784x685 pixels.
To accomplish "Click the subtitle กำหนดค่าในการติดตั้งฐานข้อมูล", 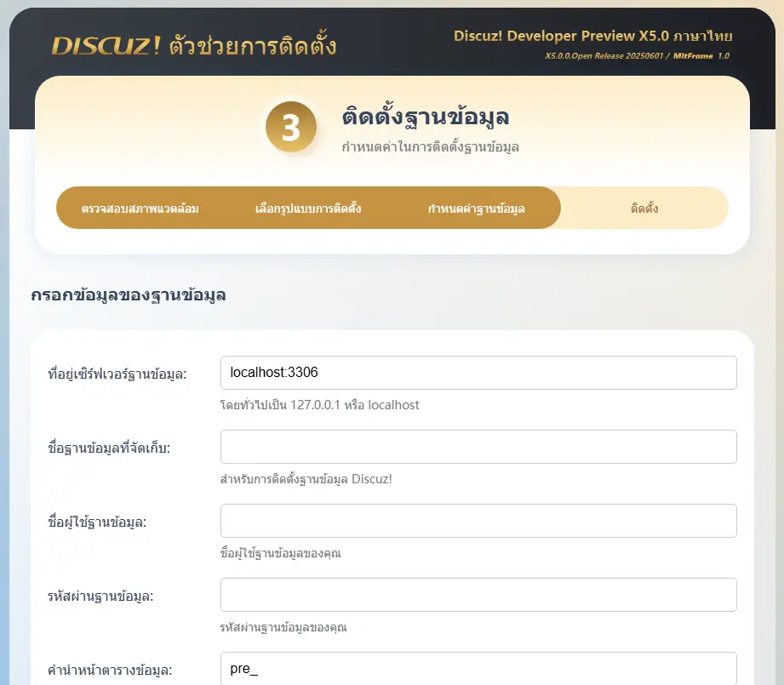I will 431,147.
